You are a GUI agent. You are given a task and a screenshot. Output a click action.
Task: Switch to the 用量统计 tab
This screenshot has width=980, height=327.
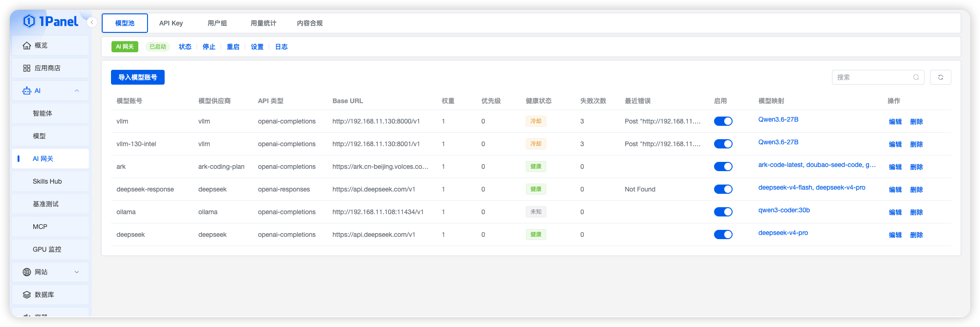tap(264, 23)
